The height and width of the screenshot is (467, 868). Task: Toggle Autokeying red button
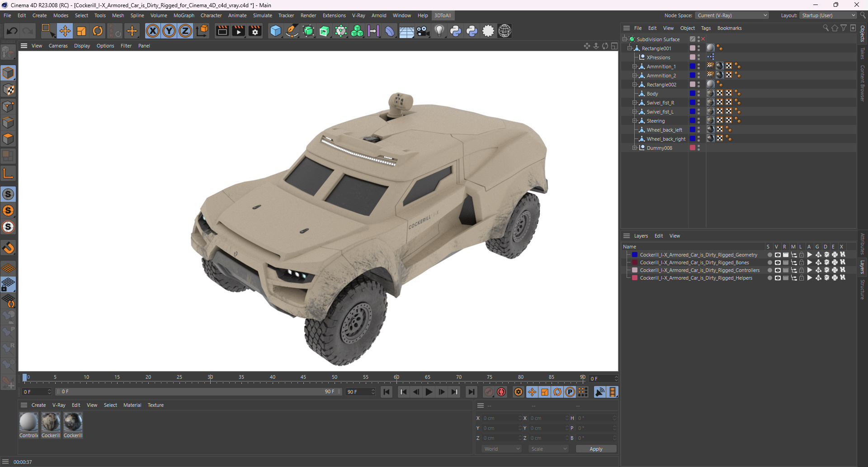click(x=501, y=392)
